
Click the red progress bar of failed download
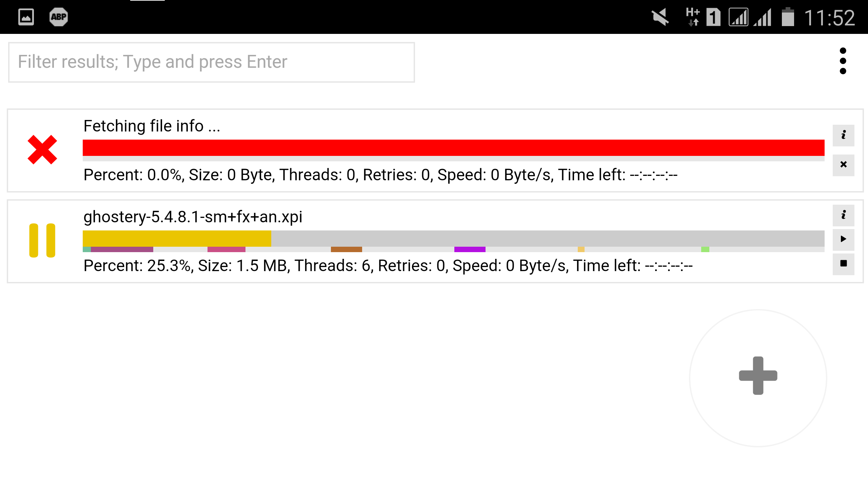pyautogui.click(x=454, y=148)
